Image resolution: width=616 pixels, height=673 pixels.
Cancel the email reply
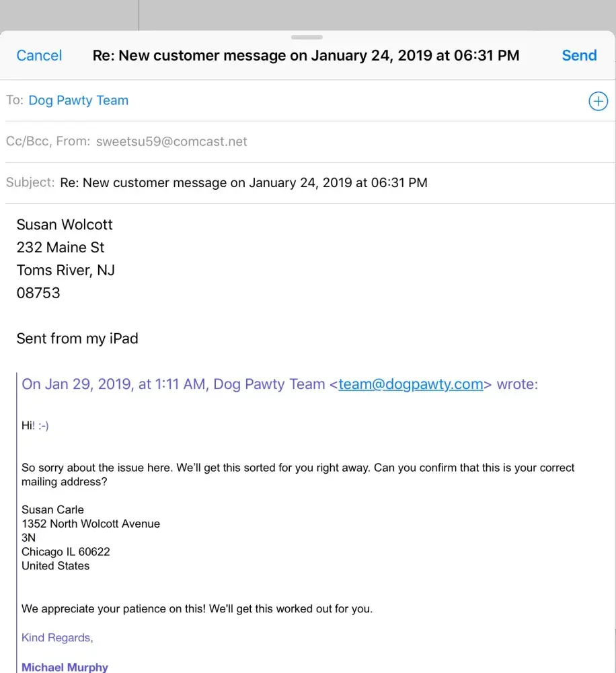tap(39, 56)
